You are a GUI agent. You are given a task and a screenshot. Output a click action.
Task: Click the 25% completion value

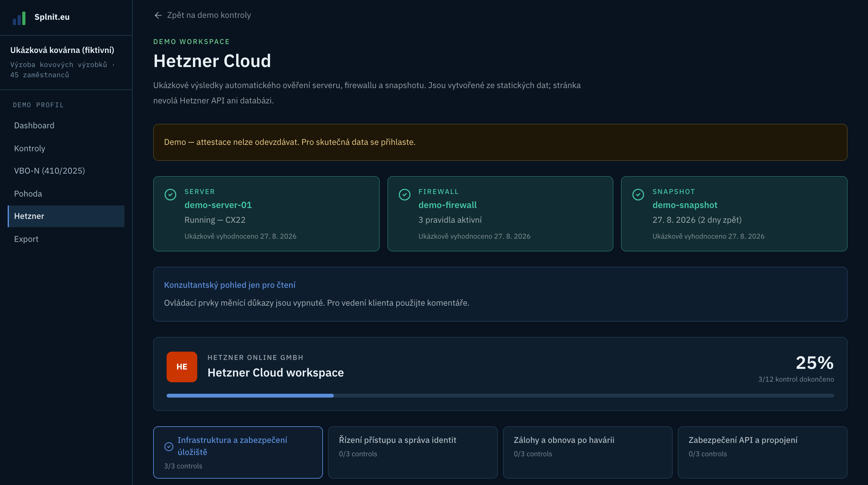[x=815, y=363]
